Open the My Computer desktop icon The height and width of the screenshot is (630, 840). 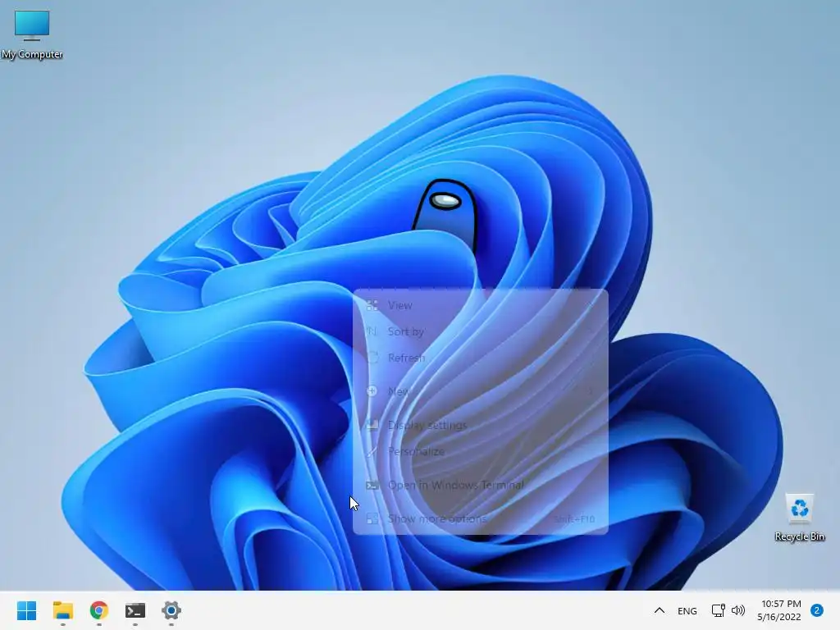(32, 34)
